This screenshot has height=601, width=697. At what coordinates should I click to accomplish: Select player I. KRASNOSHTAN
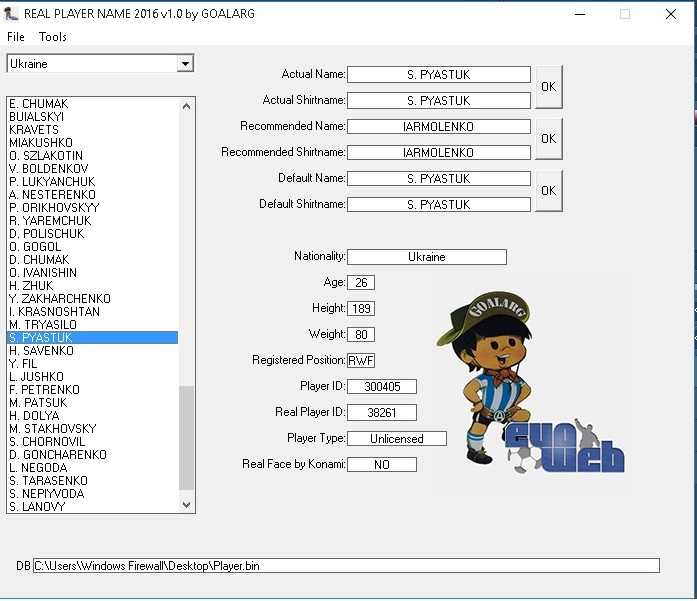[x=92, y=312]
